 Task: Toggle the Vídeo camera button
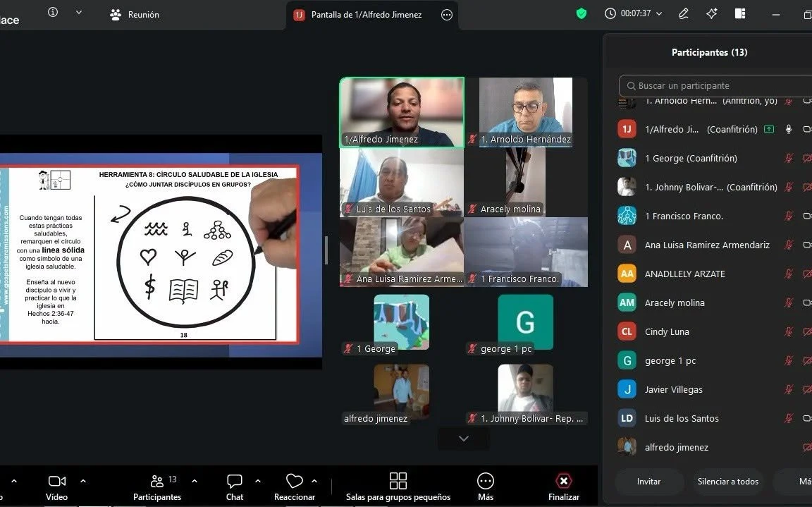click(x=57, y=487)
